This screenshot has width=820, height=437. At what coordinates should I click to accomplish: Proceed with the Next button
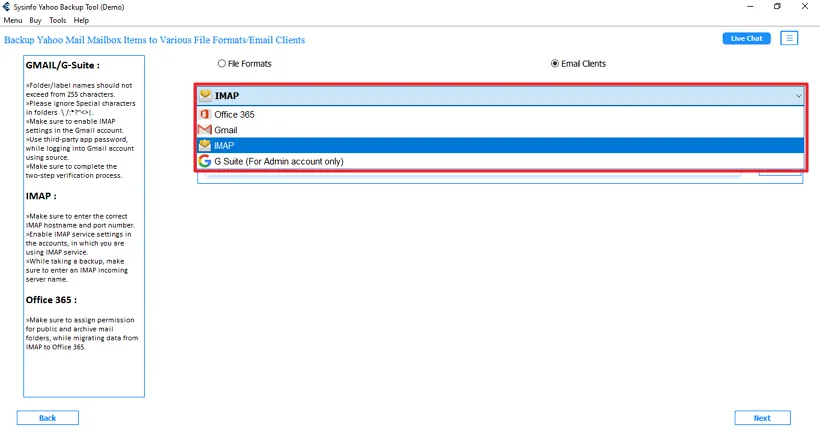point(762,418)
